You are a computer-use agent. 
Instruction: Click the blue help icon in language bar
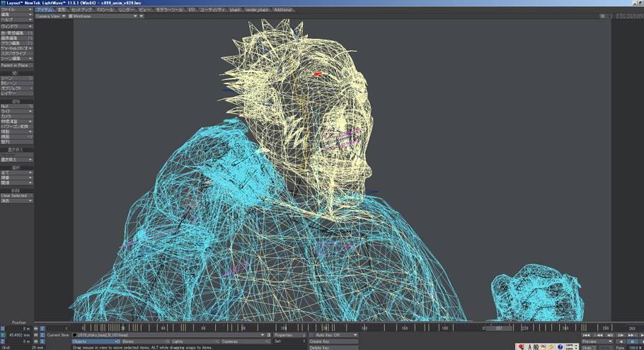559,346
